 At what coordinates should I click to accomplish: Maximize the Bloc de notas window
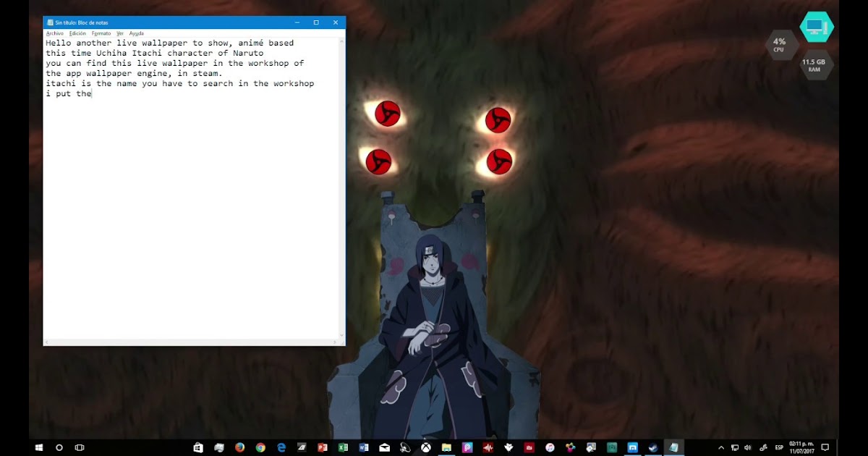point(316,22)
